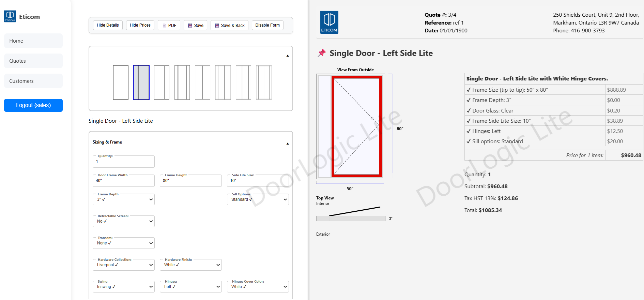The width and height of the screenshot is (644, 300).
Task: Click the Save & Back button
Action: coord(229,25)
